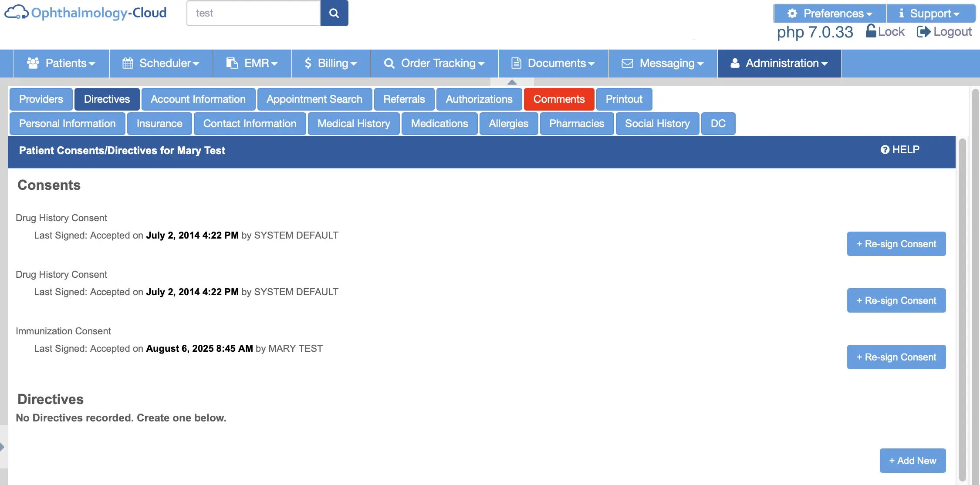Click the magnifying glass search button
This screenshot has width=980, height=485.
tap(334, 13)
